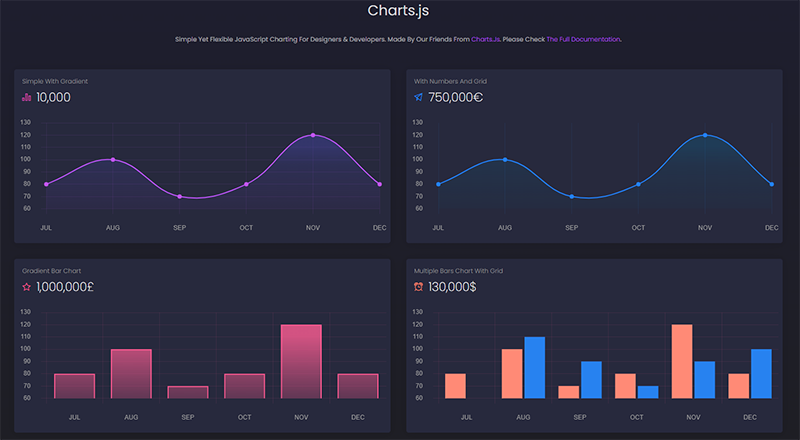The image size is (800, 440).
Task: Click the 750,000€ value text
Action: (456, 97)
